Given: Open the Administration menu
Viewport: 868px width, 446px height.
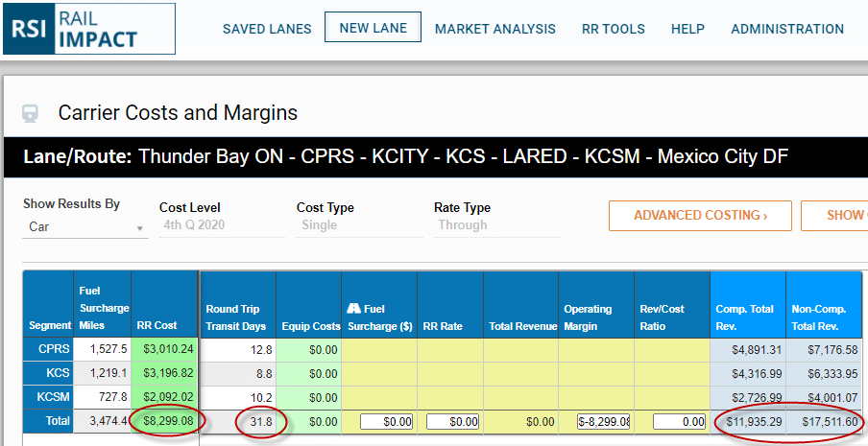Looking at the screenshot, I should click(787, 29).
